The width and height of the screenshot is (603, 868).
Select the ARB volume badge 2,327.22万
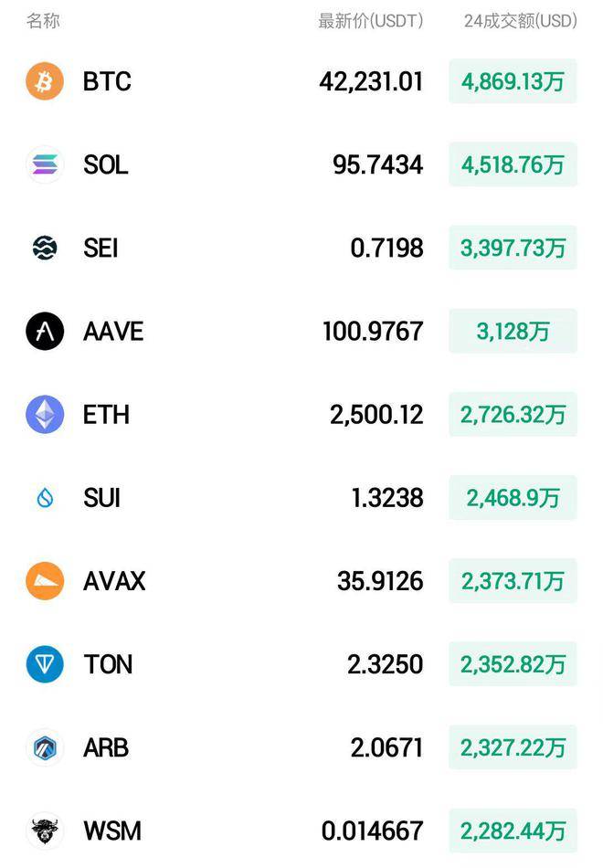click(x=513, y=747)
